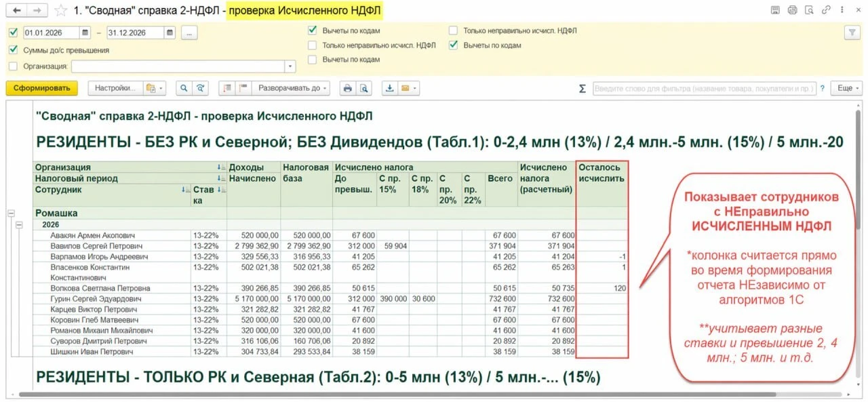Toggle the period dates checkbox
The height and width of the screenshot is (402, 868).
click(x=14, y=33)
